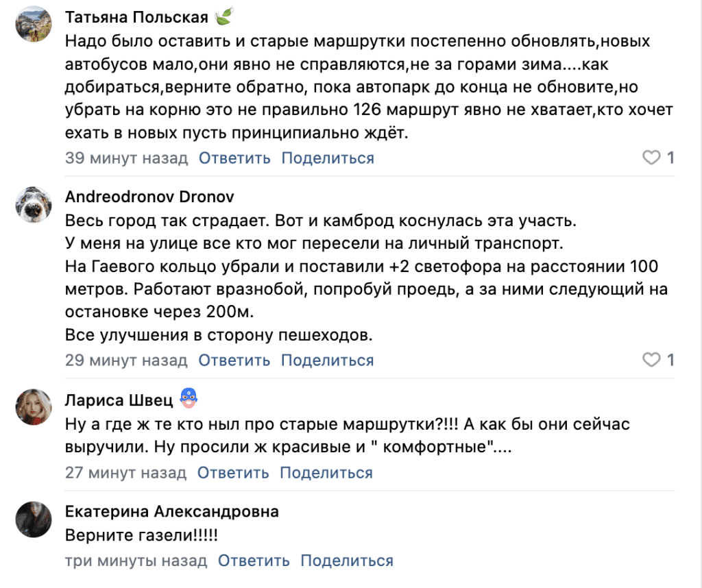Open Andreodronov Dronov's dog avatar

(x=34, y=204)
